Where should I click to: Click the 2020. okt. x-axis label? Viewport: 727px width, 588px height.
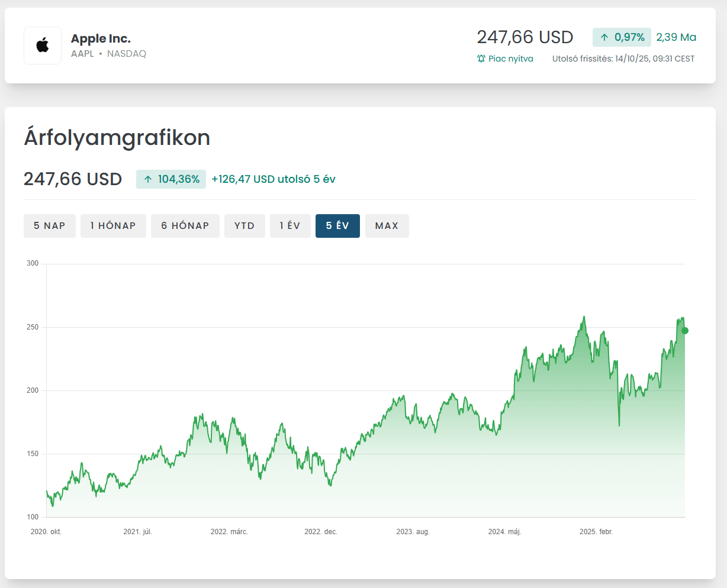click(46, 532)
